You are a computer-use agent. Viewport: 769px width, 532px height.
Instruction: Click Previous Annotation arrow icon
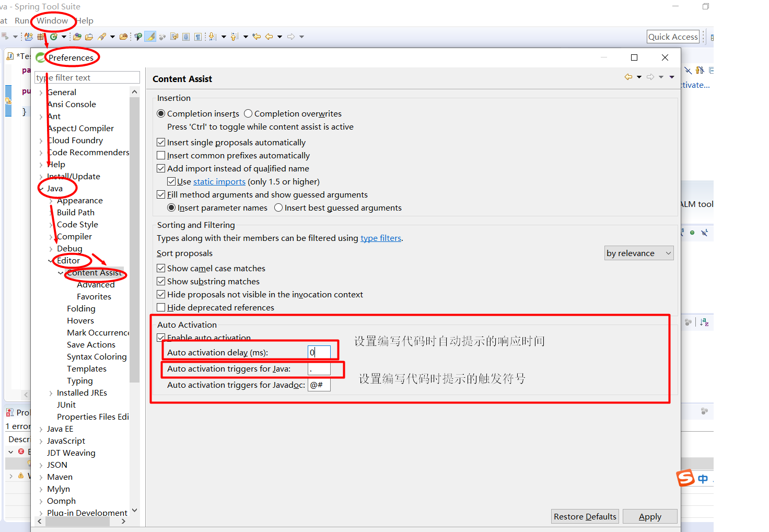234,37
